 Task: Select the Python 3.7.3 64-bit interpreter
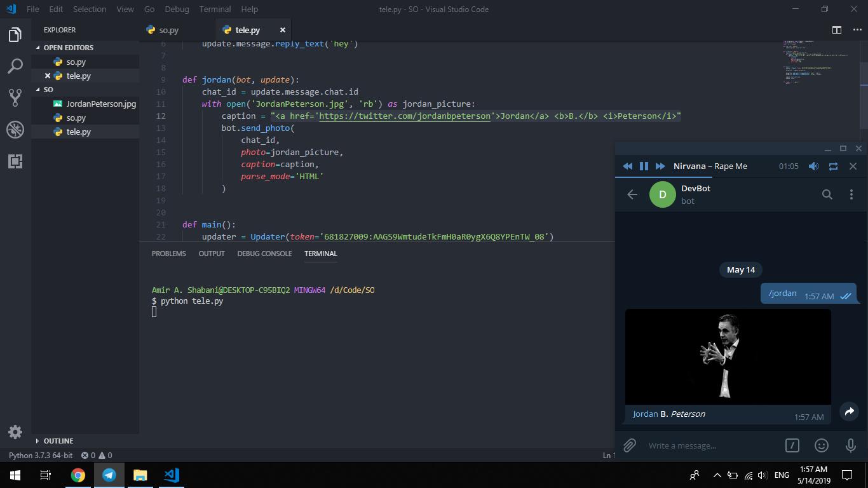coord(41,456)
